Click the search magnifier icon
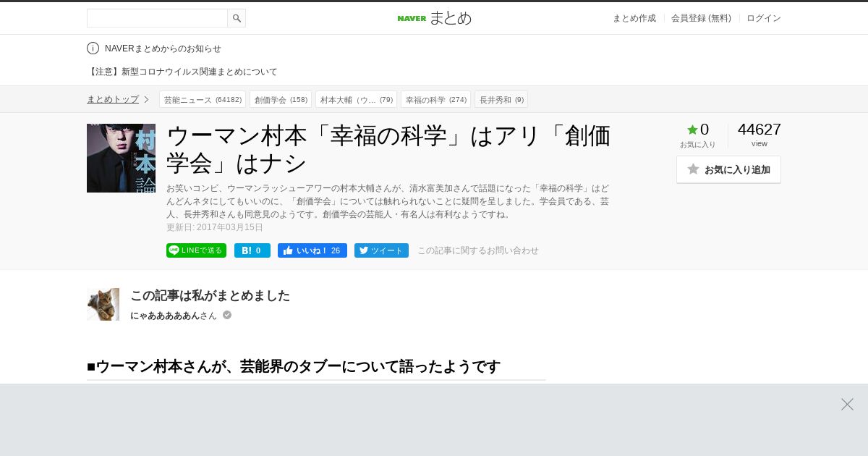The height and width of the screenshot is (456, 868). (x=237, y=18)
